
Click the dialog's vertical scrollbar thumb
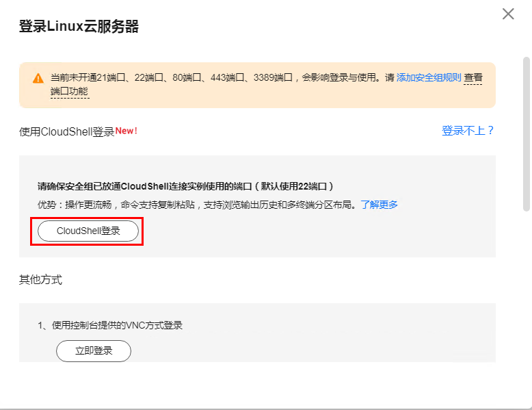click(527, 134)
